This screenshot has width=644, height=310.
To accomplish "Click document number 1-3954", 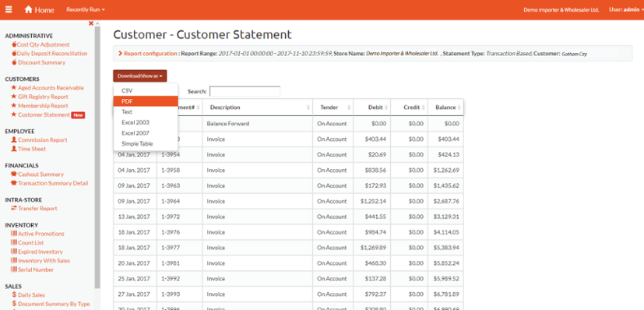I will pyautogui.click(x=171, y=154).
